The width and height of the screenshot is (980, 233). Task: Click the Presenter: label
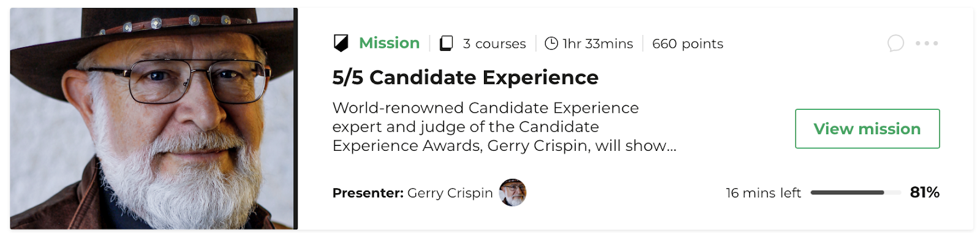[x=368, y=193]
